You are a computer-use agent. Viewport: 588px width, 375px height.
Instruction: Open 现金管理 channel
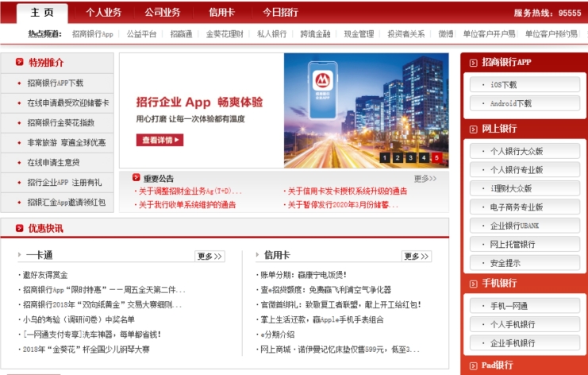(x=359, y=34)
